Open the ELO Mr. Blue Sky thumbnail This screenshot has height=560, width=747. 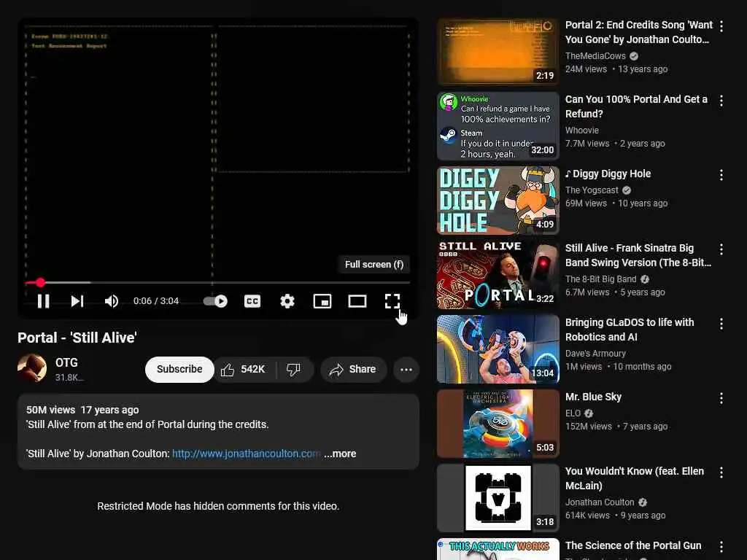tap(498, 424)
